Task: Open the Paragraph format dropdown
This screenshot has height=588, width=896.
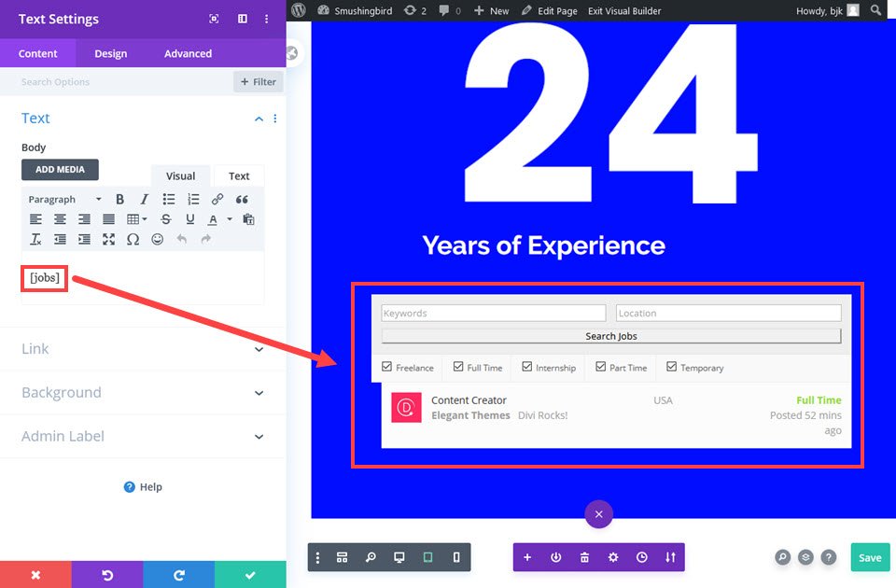Action: pos(64,199)
